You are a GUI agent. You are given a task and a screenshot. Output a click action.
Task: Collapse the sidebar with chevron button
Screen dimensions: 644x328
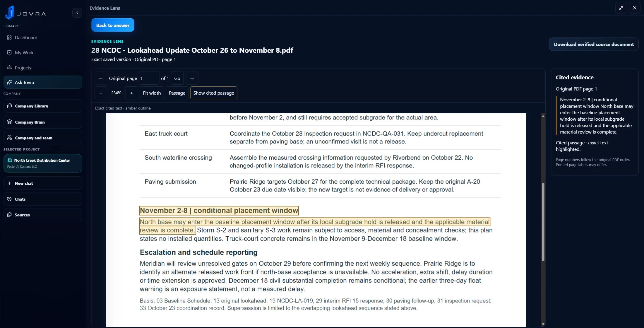pyautogui.click(x=77, y=13)
